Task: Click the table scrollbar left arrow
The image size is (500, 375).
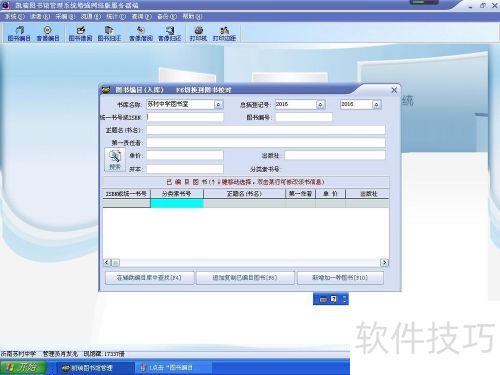Action: 107,263
